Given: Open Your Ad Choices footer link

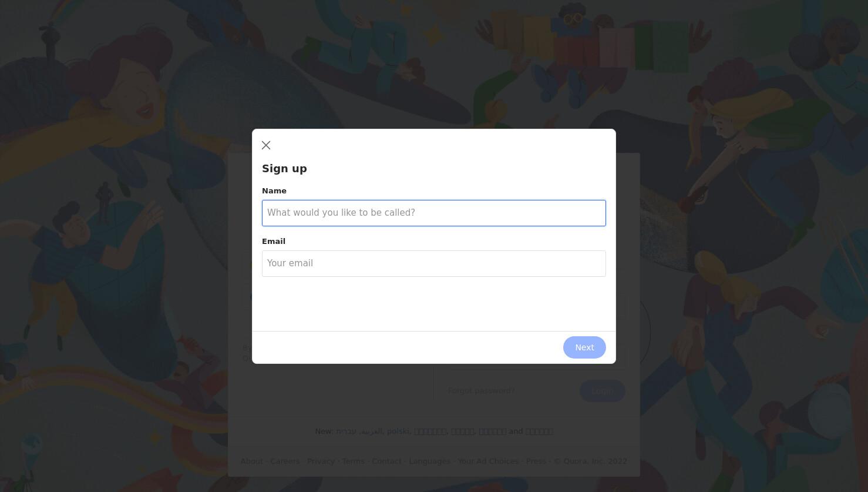Looking at the screenshot, I should pyautogui.click(x=488, y=461).
